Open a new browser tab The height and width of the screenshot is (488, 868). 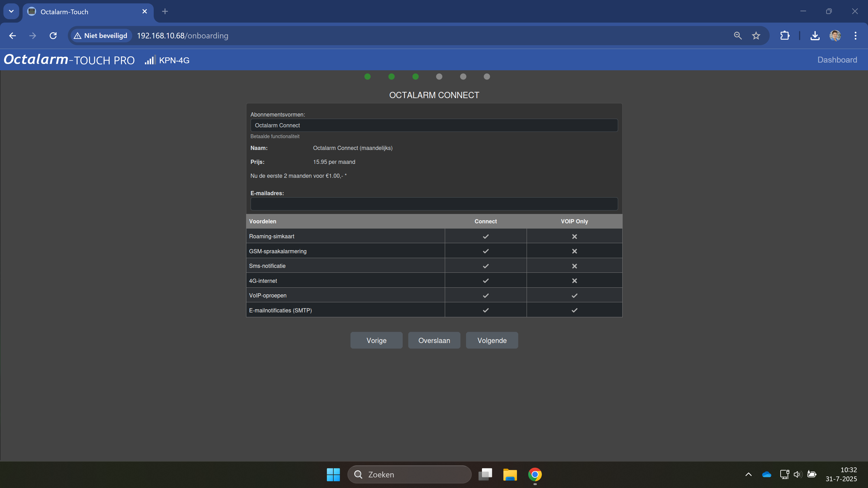pyautogui.click(x=165, y=12)
